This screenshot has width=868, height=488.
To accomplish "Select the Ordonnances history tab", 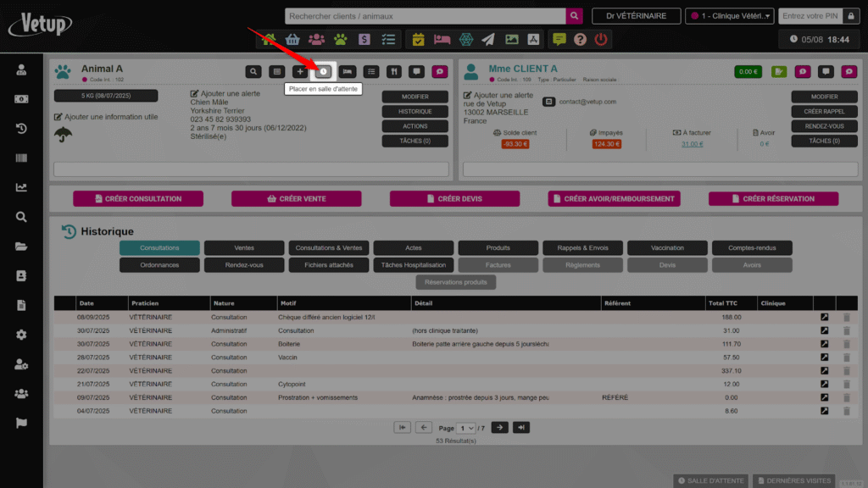I will pos(159,265).
